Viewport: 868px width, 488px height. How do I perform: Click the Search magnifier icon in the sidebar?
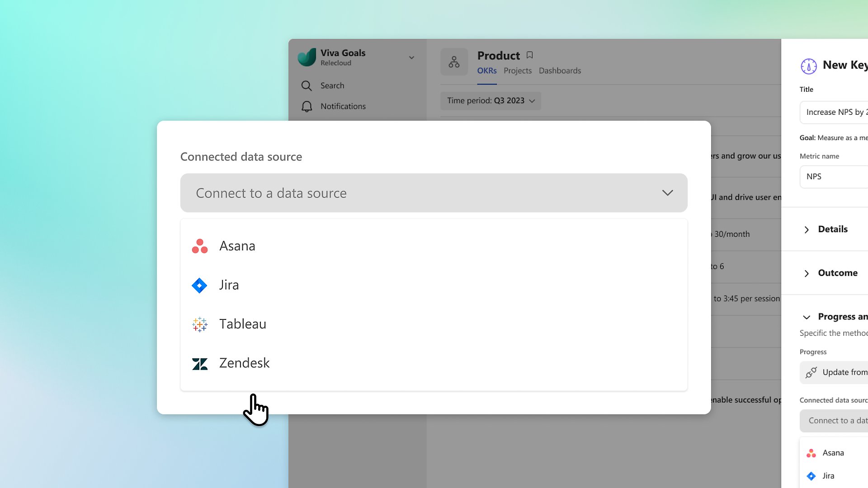pos(307,86)
